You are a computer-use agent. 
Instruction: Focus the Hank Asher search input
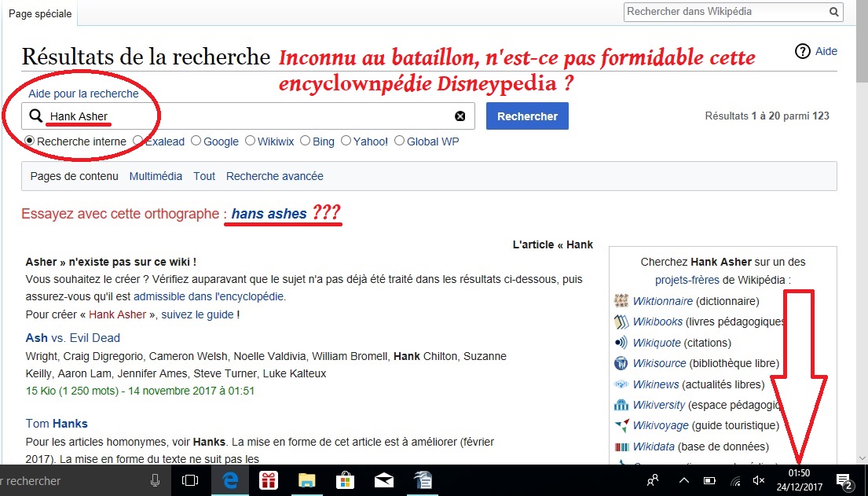[x=248, y=116]
